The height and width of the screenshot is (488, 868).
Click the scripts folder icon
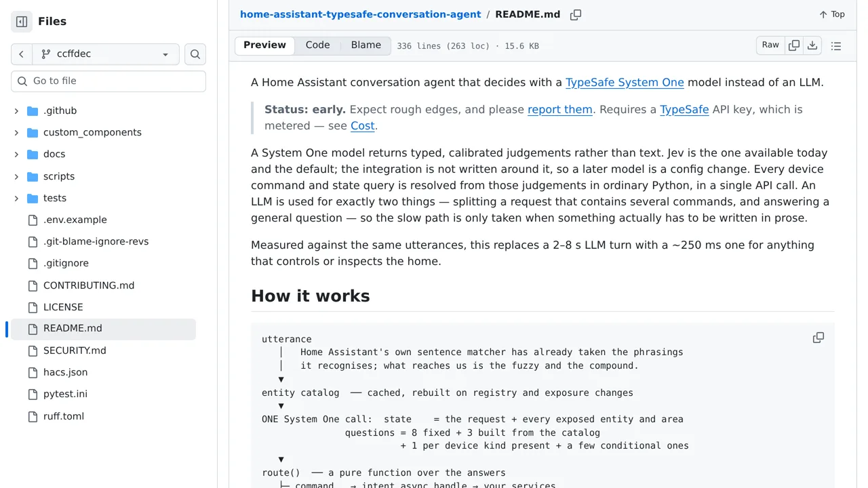coord(33,176)
